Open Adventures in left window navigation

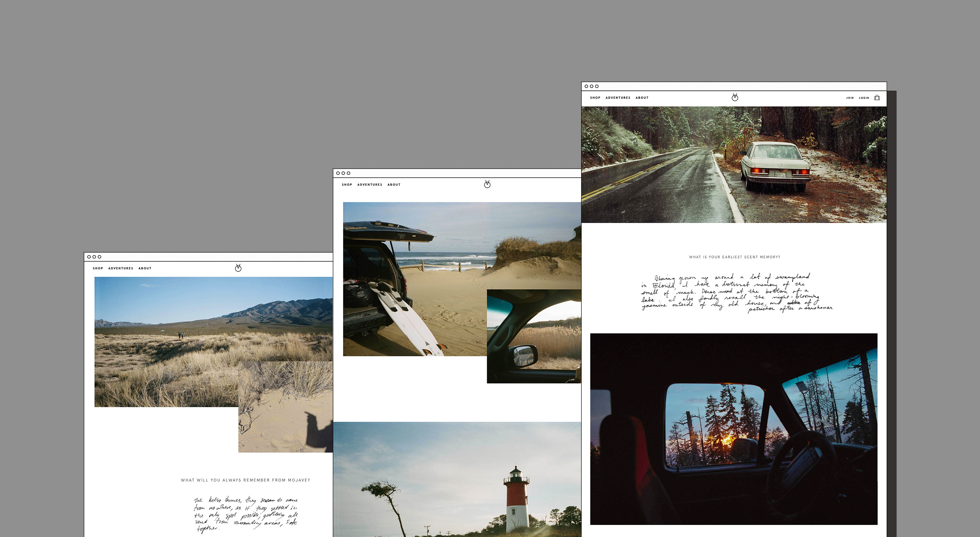click(120, 268)
